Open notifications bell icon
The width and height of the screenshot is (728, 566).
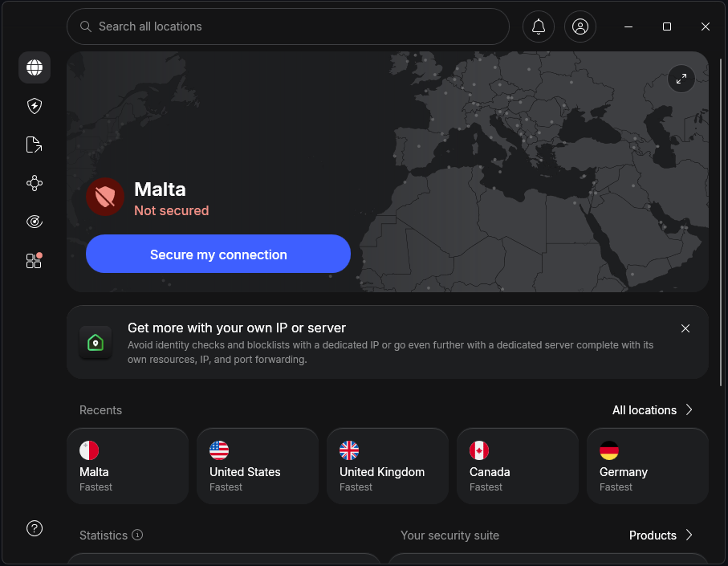point(539,26)
